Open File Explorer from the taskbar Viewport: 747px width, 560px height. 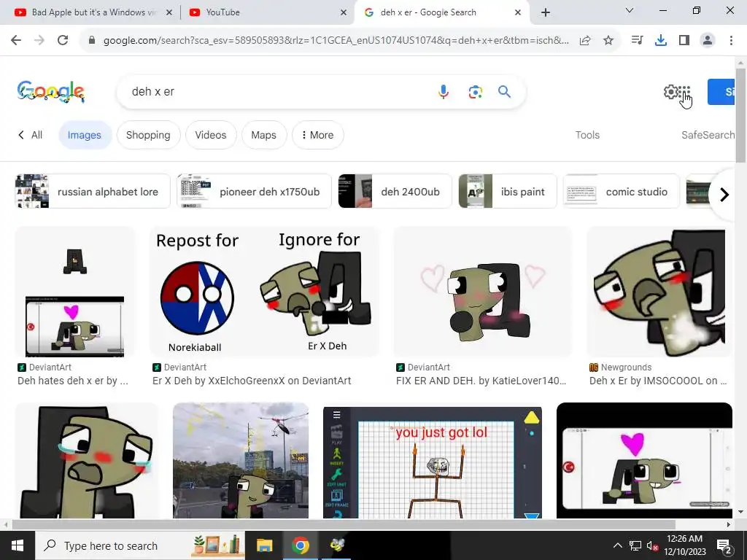(x=264, y=545)
